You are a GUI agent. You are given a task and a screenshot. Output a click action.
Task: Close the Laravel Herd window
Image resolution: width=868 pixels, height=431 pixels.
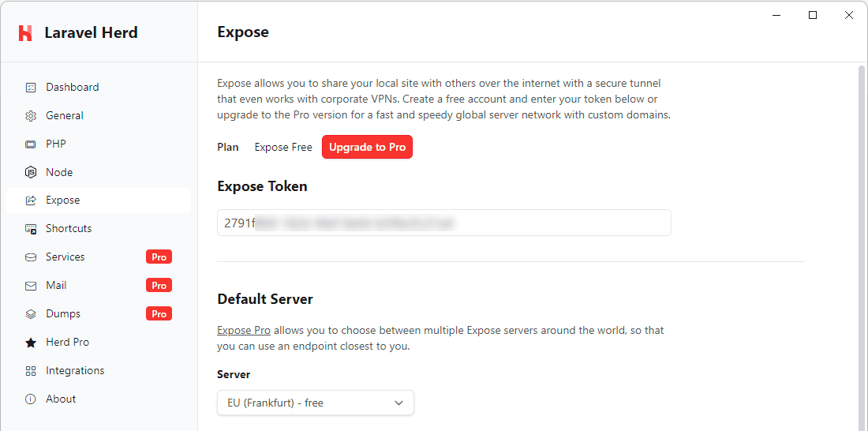click(848, 16)
